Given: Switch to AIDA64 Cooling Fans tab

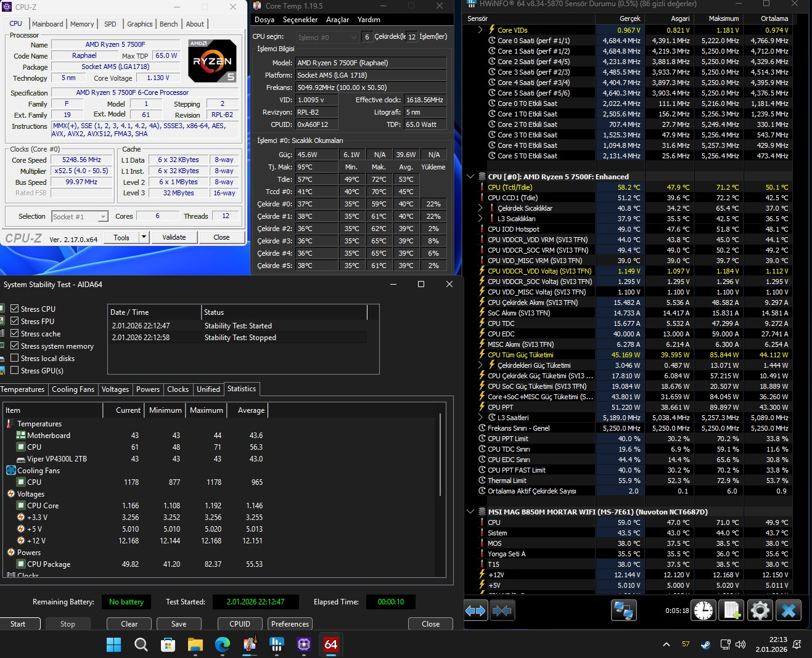Looking at the screenshot, I should (73, 389).
